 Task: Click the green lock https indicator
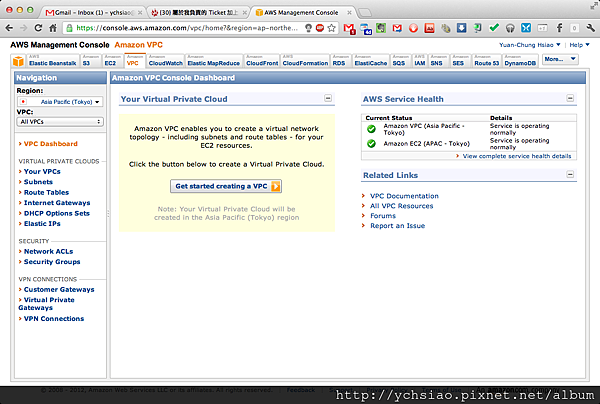pyautogui.click(x=69, y=28)
